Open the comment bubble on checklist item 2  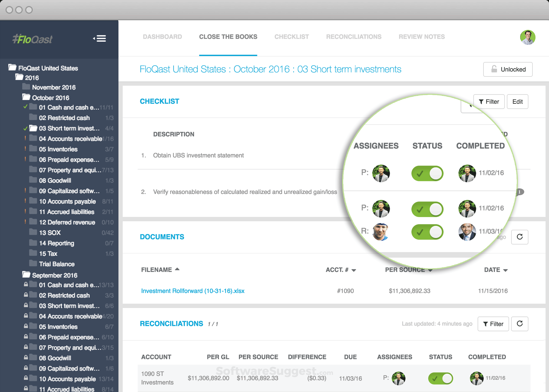[520, 192]
